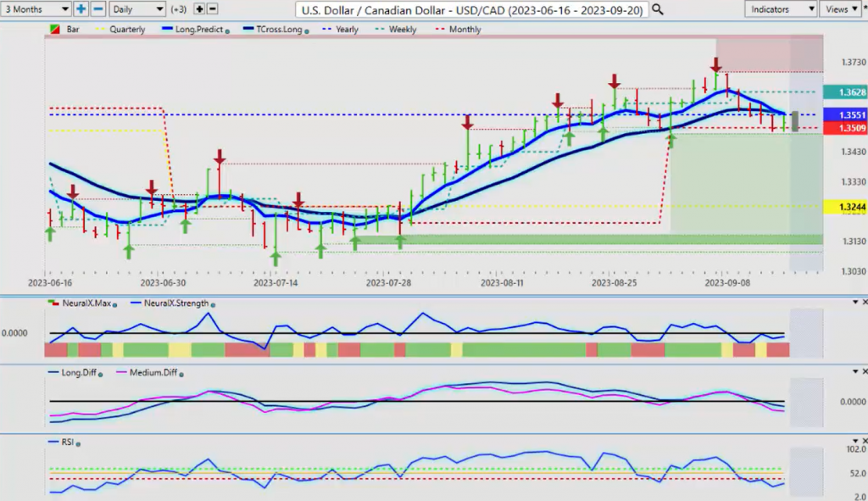Open the Daily interval dropdown
The width and height of the screenshot is (868, 501).
(136, 9)
